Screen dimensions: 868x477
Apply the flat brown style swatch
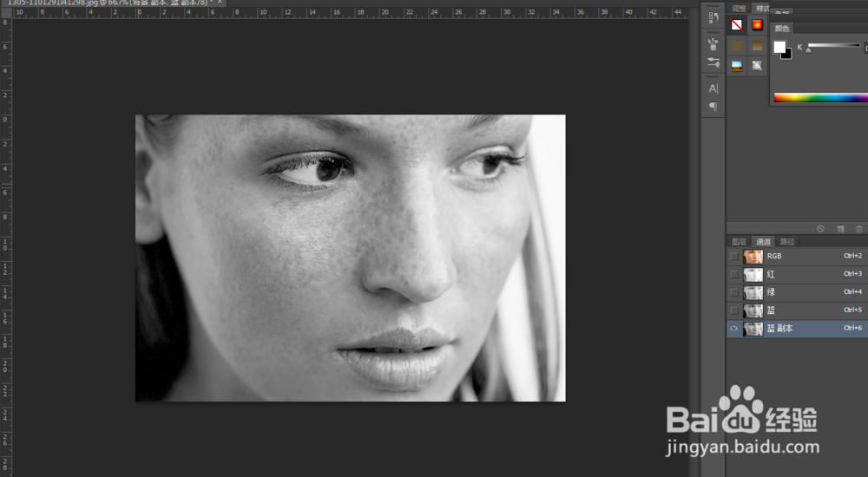pyautogui.click(x=737, y=45)
